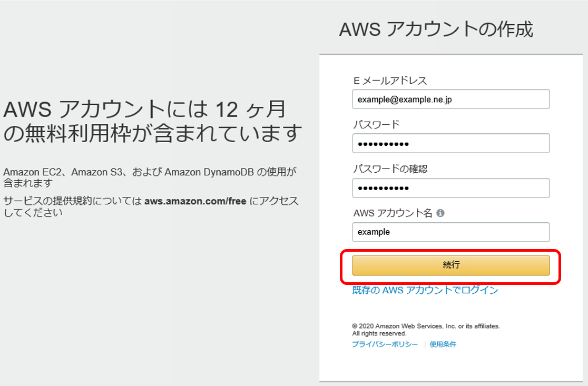
Task: Click the AWS アカウントの作成 page heading
Action: point(436,29)
